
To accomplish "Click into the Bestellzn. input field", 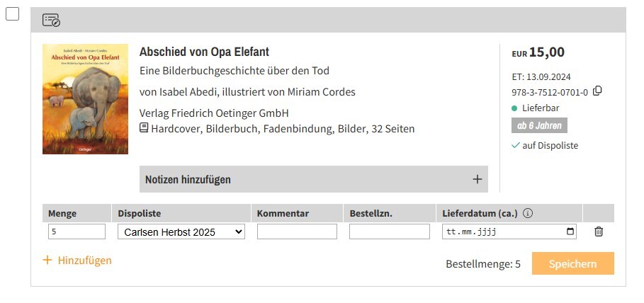I will click(x=389, y=231).
